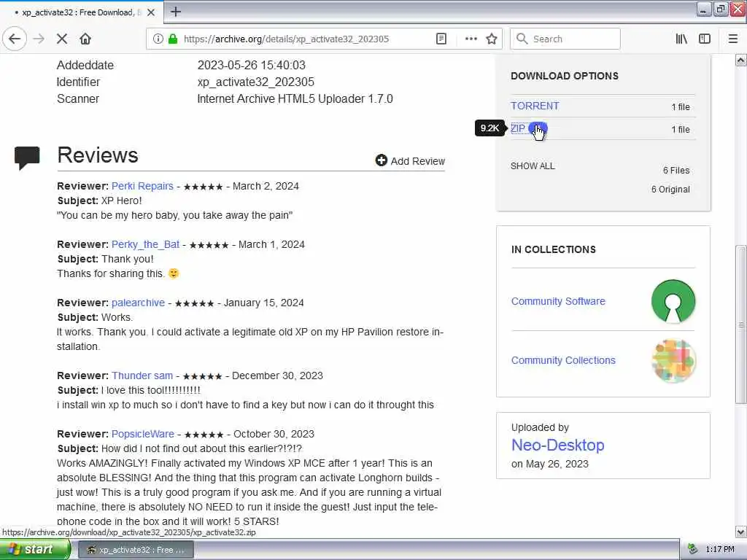Image resolution: width=747 pixels, height=560 pixels.
Task: Open Community Software collection link
Action: pyautogui.click(x=558, y=301)
